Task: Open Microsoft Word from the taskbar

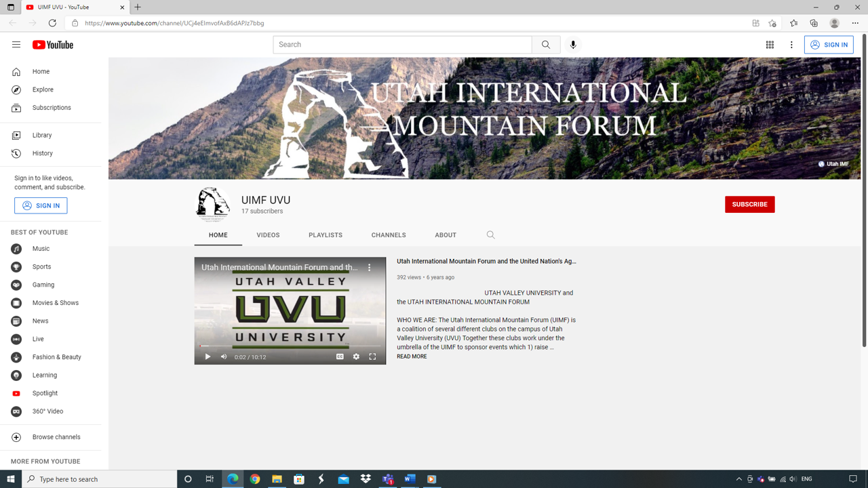Action: pos(410,479)
